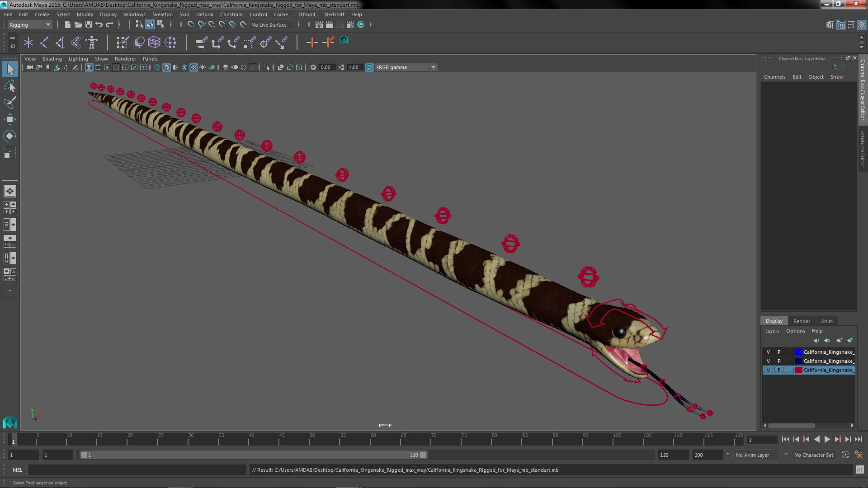The height and width of the screenshot is (488, 868).
Task: Jump to the end of playback range
Action: (x=858, y=439)
